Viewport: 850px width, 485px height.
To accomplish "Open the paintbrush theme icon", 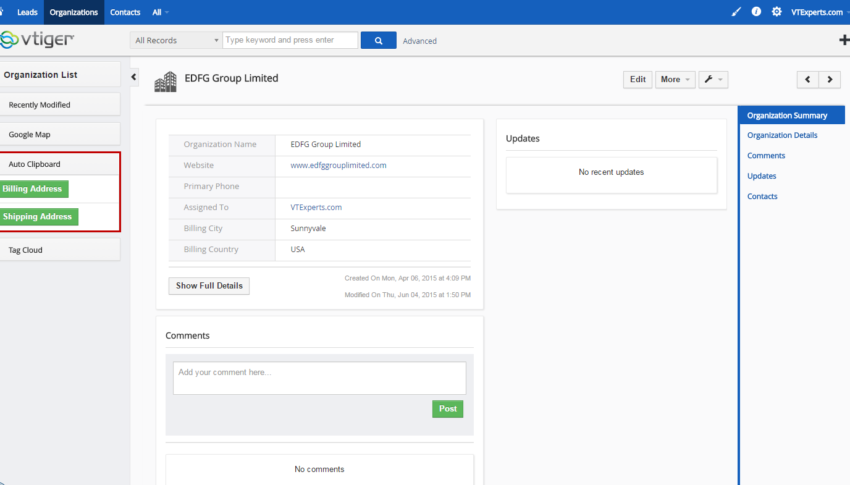I will click(736, 11).
